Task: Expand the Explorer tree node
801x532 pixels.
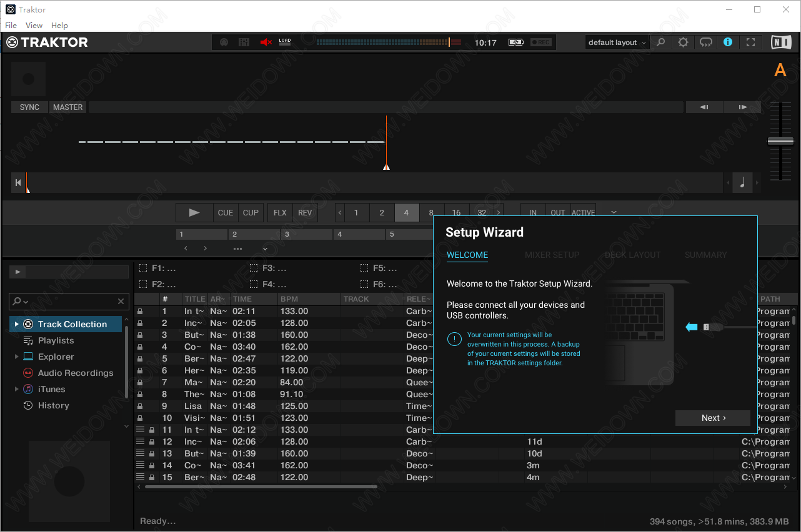Action: [16, 357]
